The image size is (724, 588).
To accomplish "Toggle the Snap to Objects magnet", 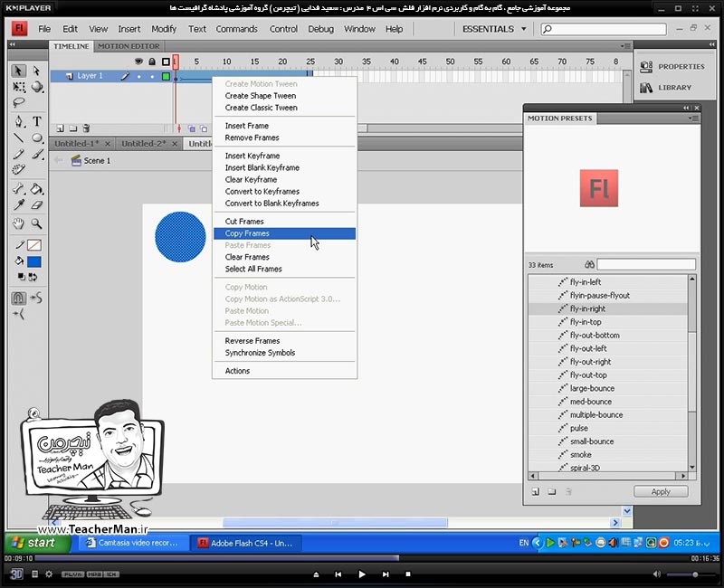I will click(x=18, y=299).
